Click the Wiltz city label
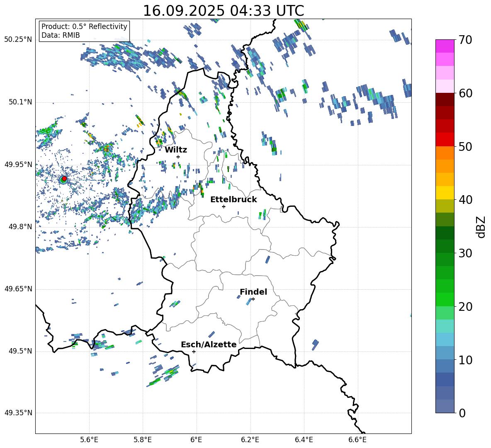This screenshot has height=448, width=491. tap(176, 150)
